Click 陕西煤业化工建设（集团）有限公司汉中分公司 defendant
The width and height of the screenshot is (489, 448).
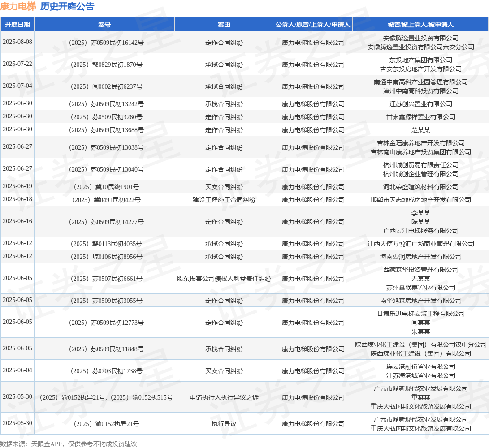[421, 345]
